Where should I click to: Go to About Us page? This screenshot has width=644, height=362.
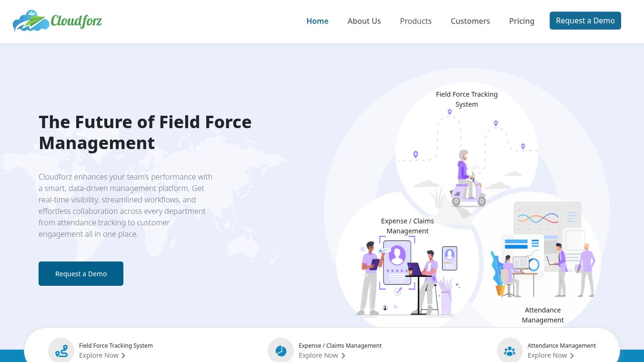pyautogui.click(x=364, y=21)
